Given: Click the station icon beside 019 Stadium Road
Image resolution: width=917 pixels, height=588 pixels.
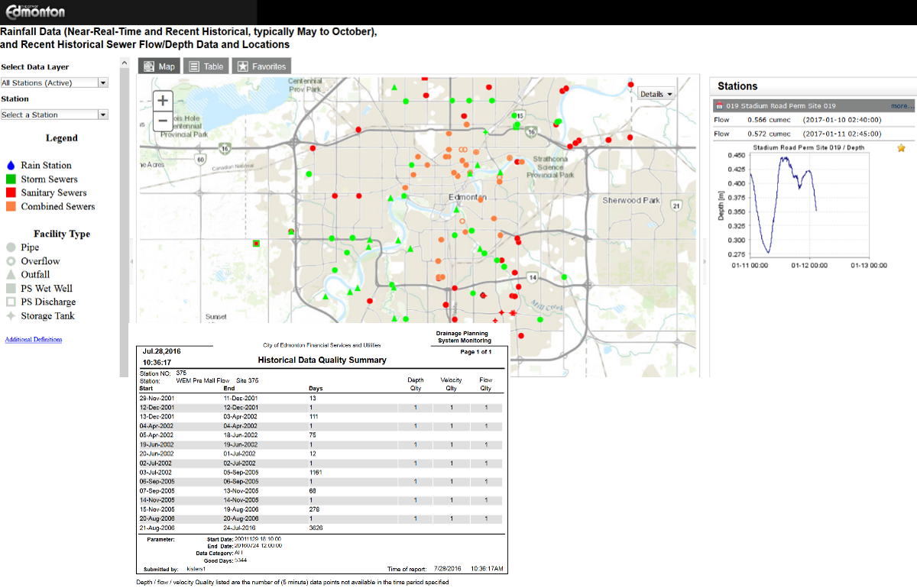Looking at the screenshot, I should 718,106.
